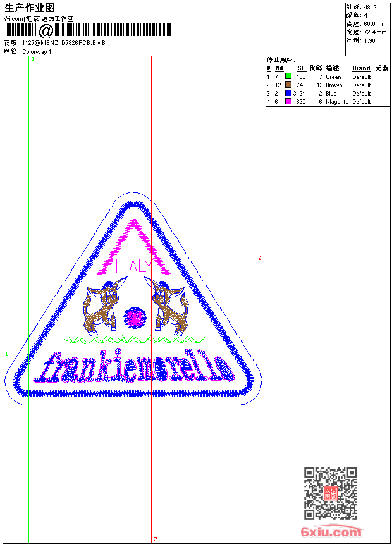Click the '停止顺序:' stop sequence heading
Screen dimensions: 392x544
[x=281, y=60]
